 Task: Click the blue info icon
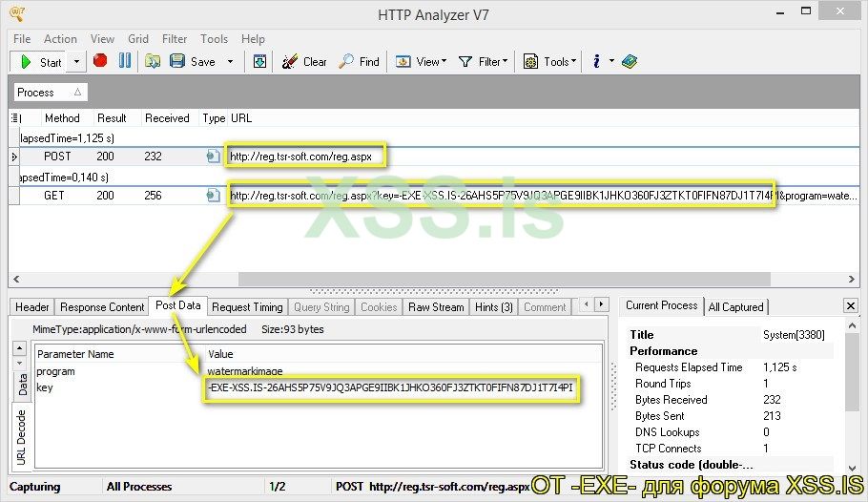(x=596, y=61)
